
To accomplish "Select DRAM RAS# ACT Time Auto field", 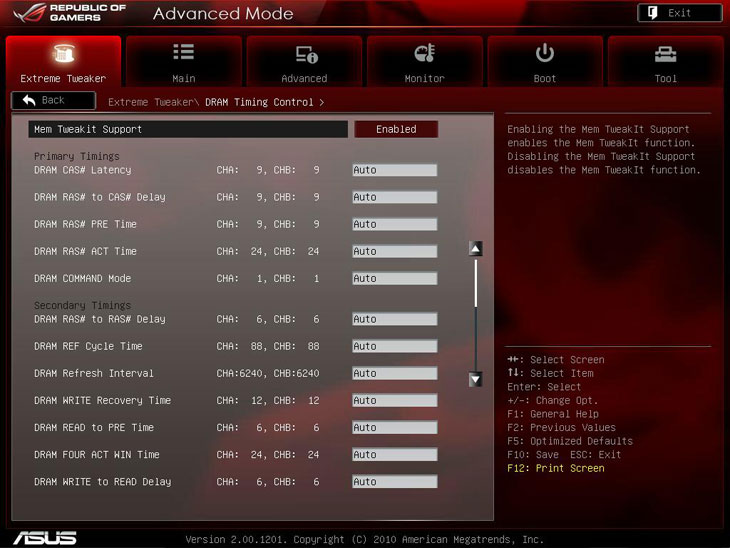I will (394, 251).
